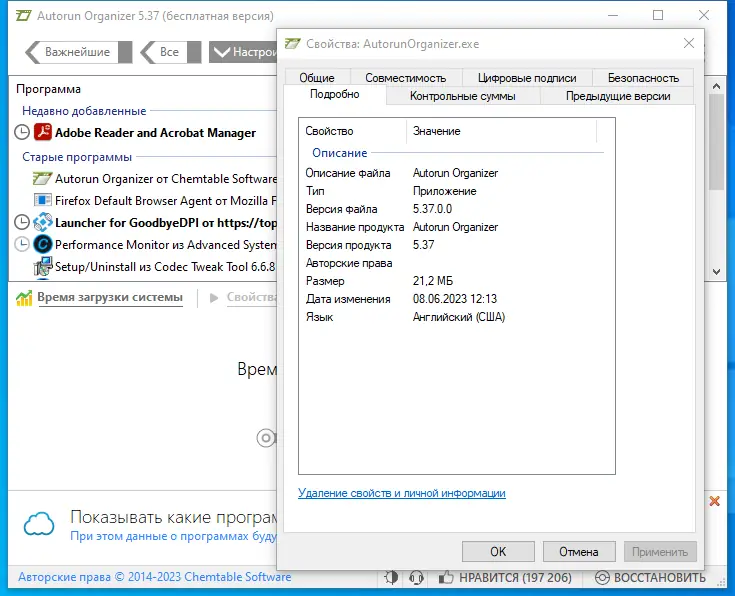Click the main window vertical scrollbar thumb

pos(716,142)
